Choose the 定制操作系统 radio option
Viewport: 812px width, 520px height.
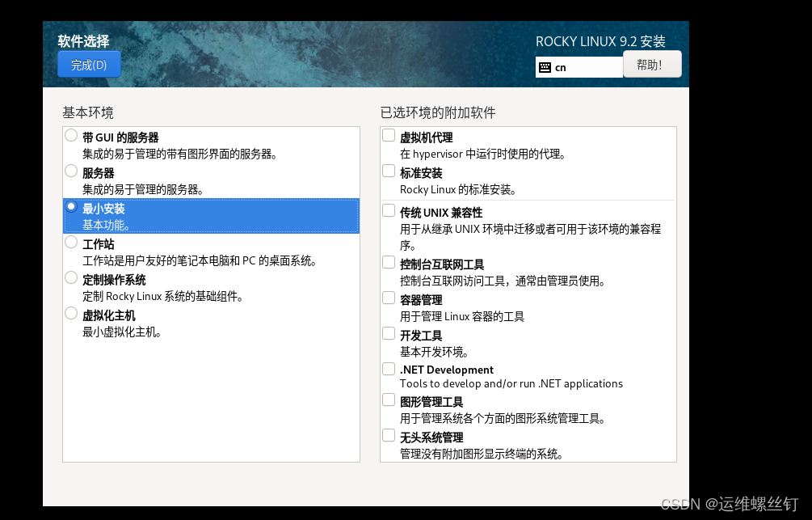pos(71,278)
